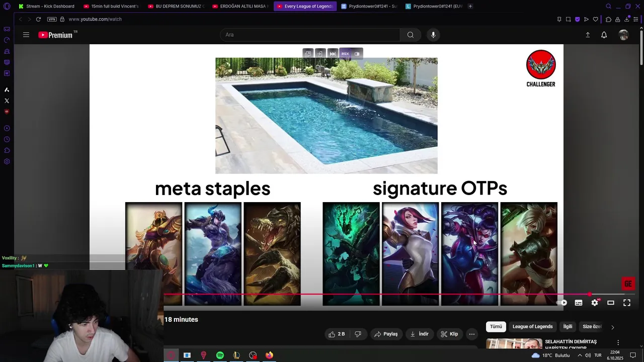Click the red progress bar scrubber handle

point(589,294)
